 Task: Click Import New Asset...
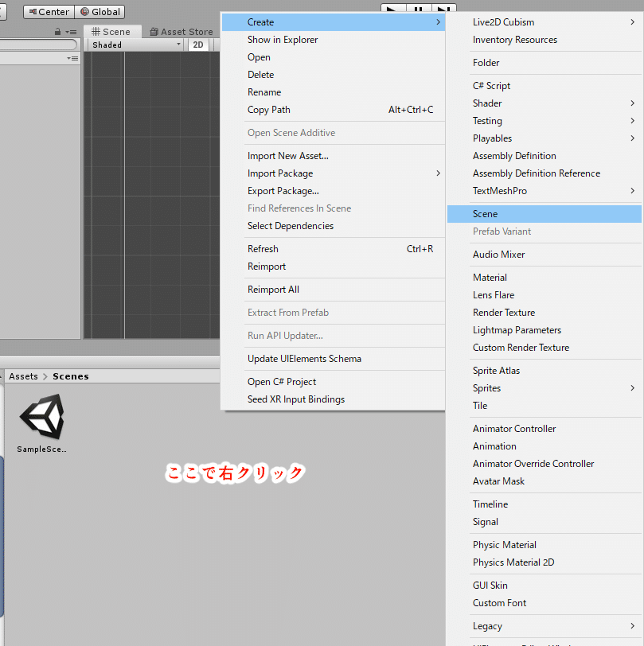pyautogui.click(x=333, y=156)
